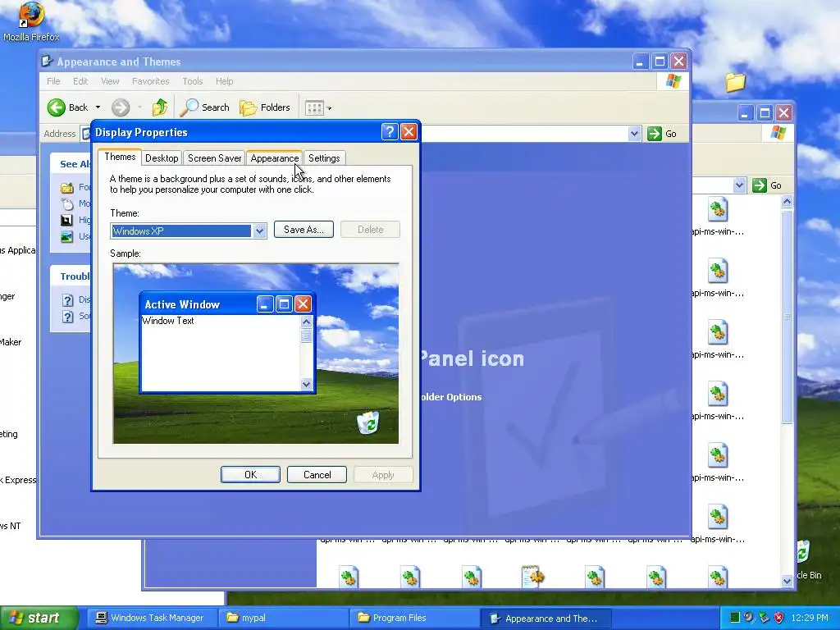840x630 pixels.
Task: Click the Folder Options link text
Action: [x=451, y=397]
